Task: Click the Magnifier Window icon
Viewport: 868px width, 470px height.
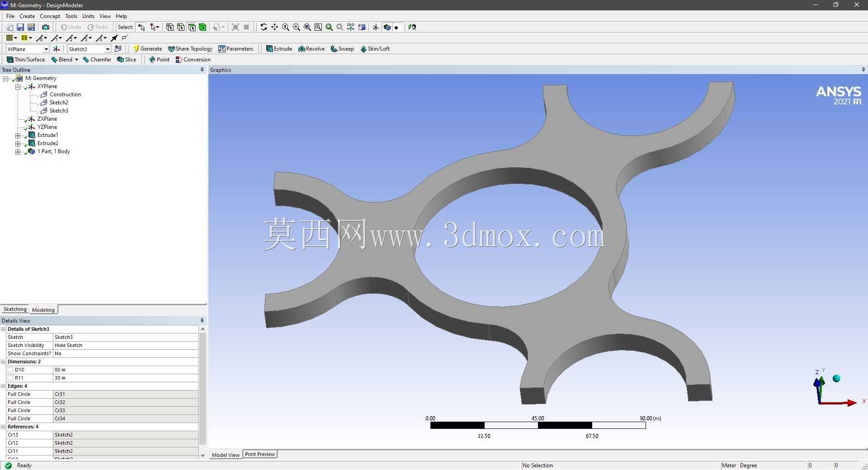Action: (318, 27)
